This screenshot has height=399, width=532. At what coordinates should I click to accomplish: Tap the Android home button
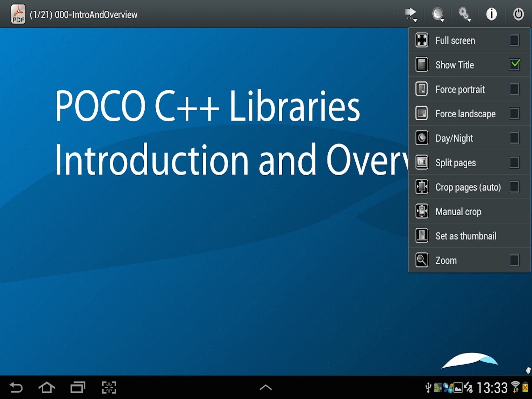(x=46, y=388)
